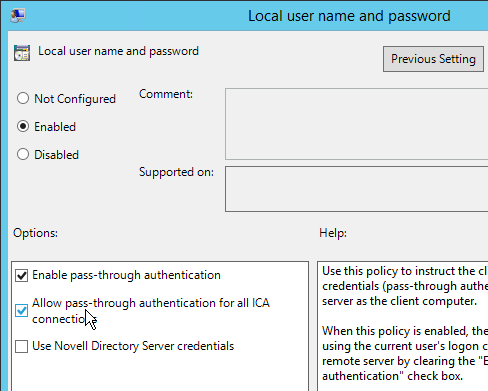Screen dimensions: 488x391
Task: Click the help paragraph starting 'When this policy'
Action: [405, 353]
